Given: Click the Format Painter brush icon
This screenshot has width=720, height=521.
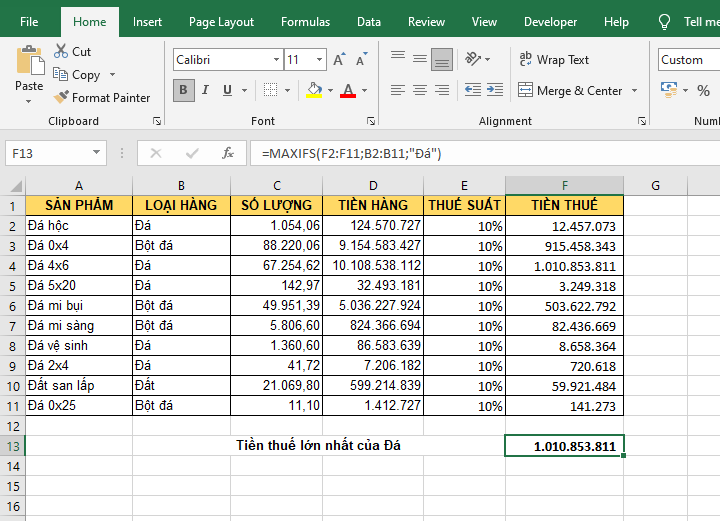Looking at the screenshot, I should 61,98.
